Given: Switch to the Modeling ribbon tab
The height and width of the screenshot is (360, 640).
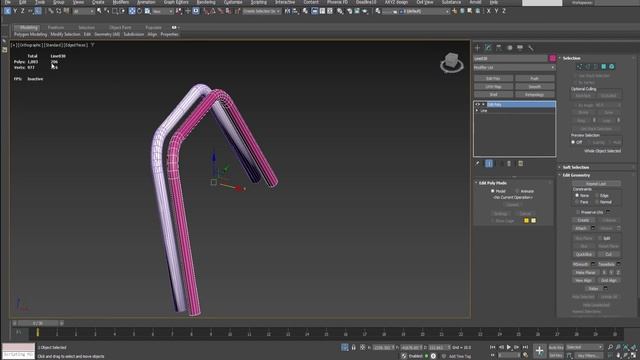Looking at the screenshot, I should (x=28, y=27).
